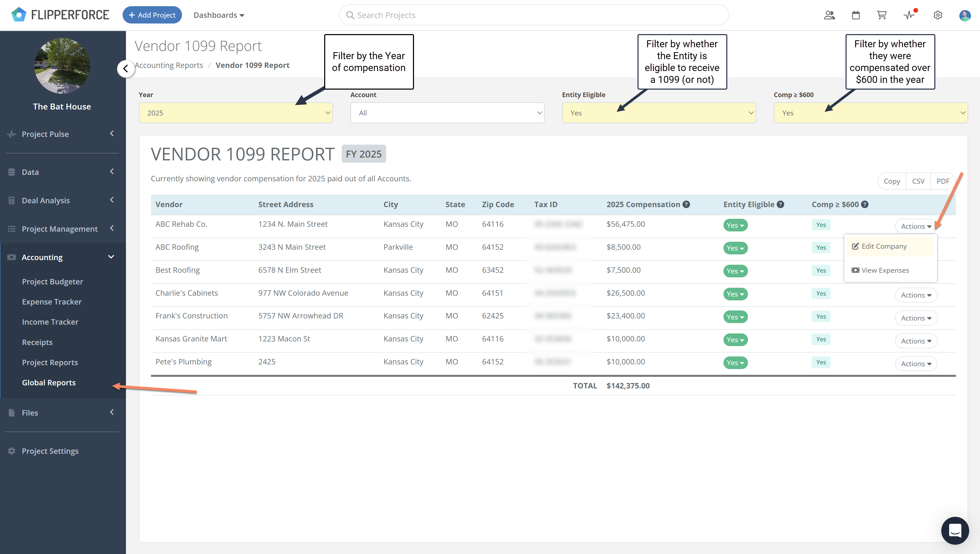Click the Entity Eligible column help icon
980x554 pixels.
(x=781, y=205)
